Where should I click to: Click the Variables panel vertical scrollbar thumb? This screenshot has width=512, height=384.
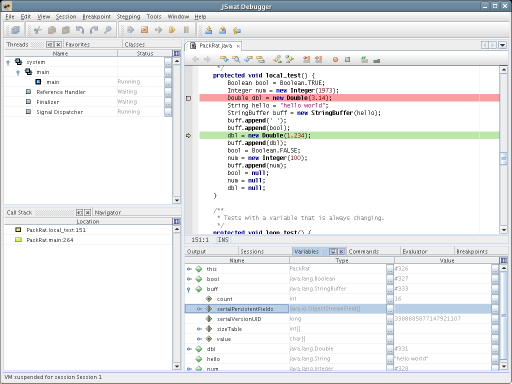[x=504, y=315]
